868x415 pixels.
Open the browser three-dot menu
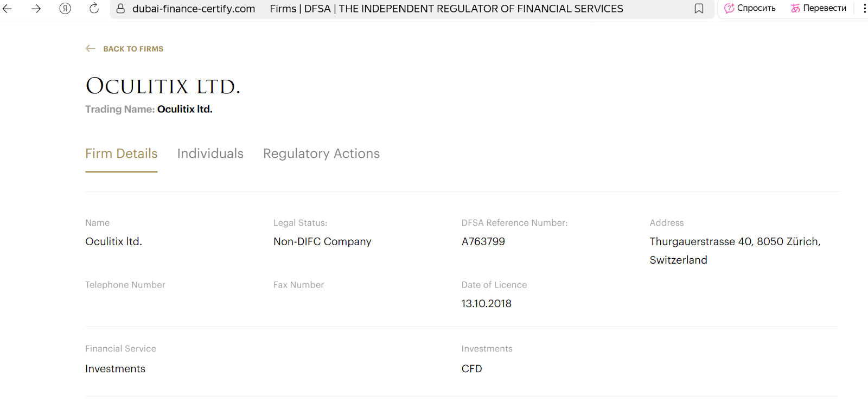tap(864, 9)
